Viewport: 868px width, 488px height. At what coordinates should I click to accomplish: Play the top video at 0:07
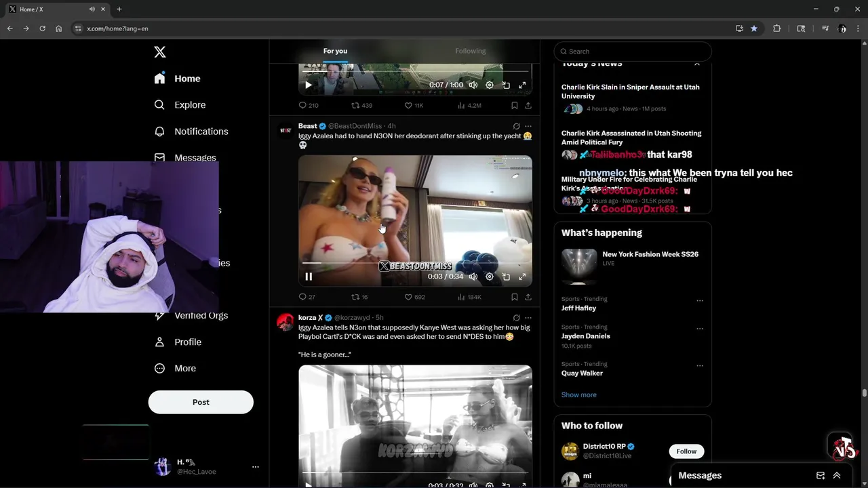click(x=309, y=85)
